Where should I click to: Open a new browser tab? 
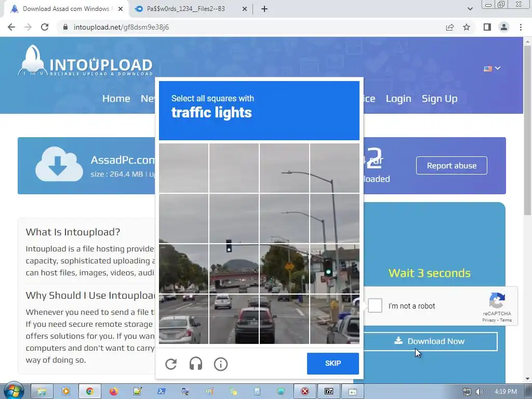coord(264,9)
